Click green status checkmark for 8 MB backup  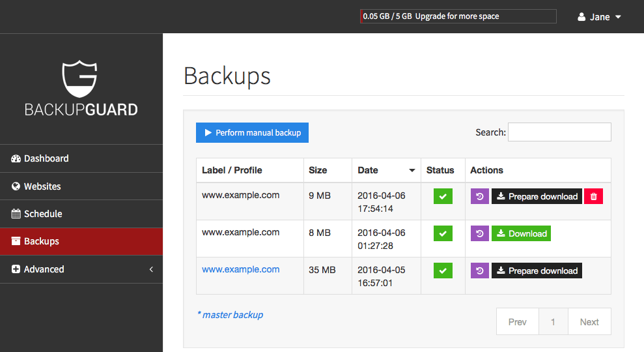click(443, 233)
